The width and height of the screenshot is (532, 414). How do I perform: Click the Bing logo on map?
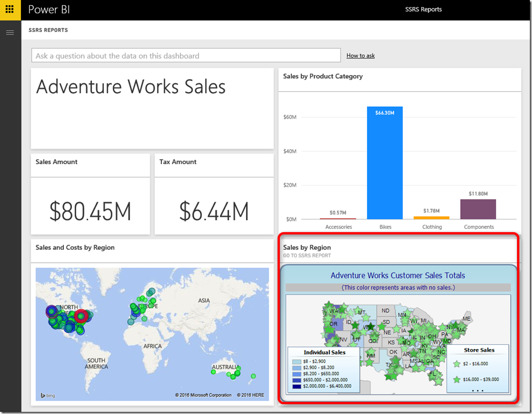coord(48,395)
